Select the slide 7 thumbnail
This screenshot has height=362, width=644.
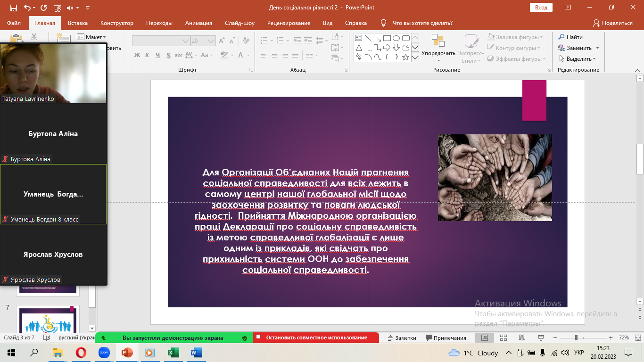pos(48,319)
